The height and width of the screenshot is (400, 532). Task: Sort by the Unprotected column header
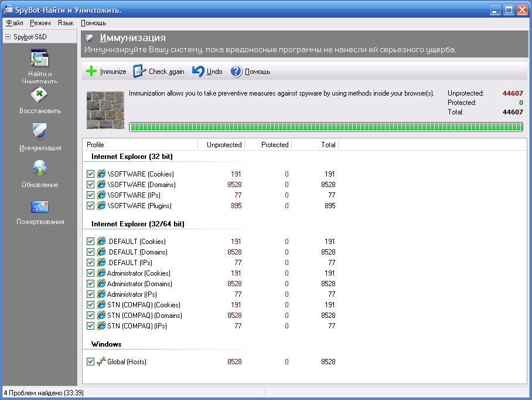221,145
